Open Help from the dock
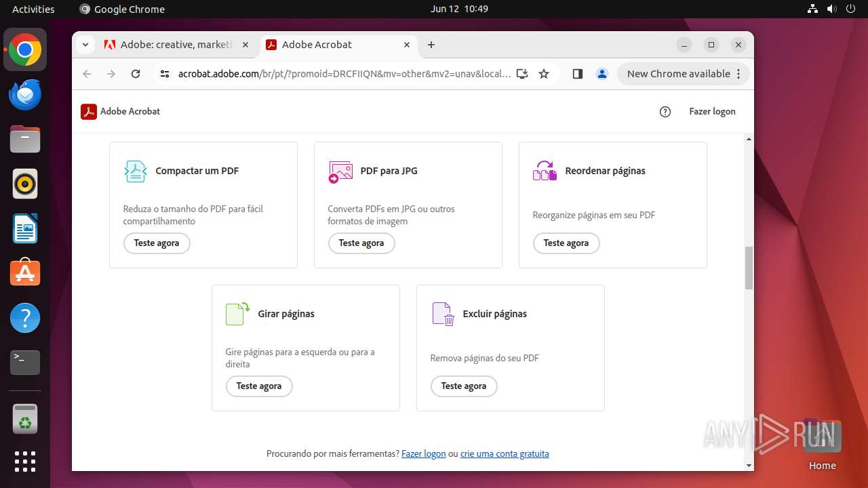 [x=25, y=318]
